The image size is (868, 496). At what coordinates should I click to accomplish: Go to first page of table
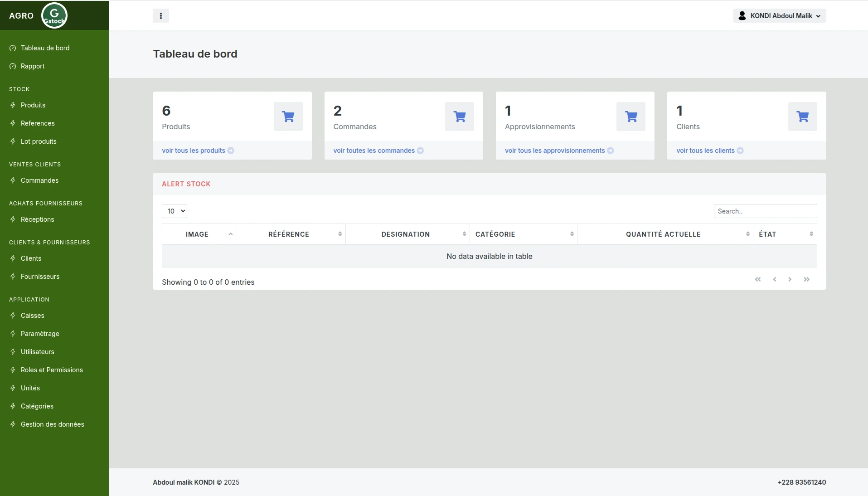(758, 279)
